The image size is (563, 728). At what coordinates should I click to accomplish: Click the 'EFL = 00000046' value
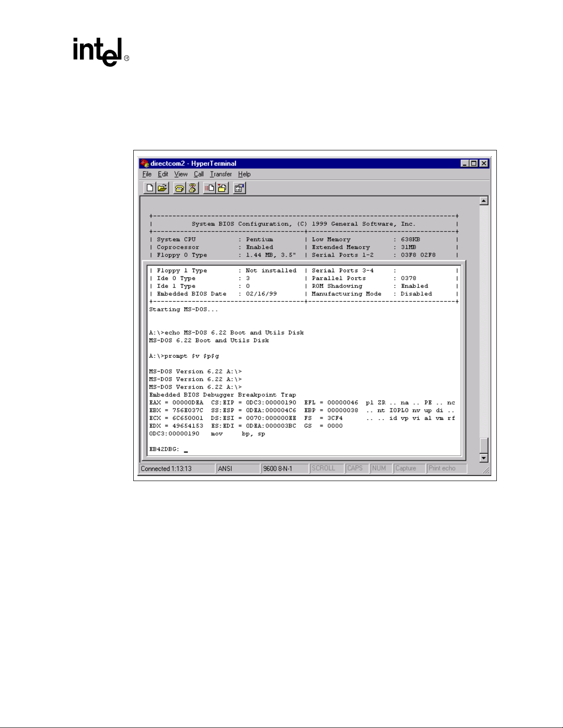coord(331,403)
